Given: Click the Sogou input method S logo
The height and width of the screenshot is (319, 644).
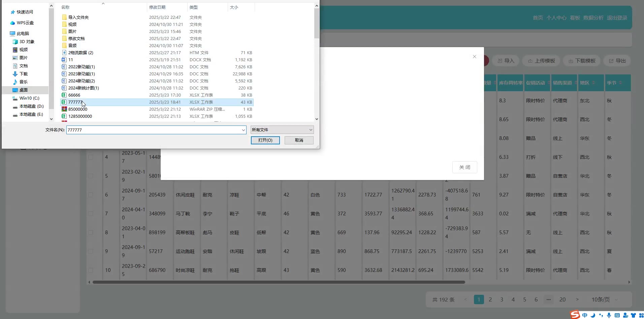Looking at the screenshot, I should point(575,315).
